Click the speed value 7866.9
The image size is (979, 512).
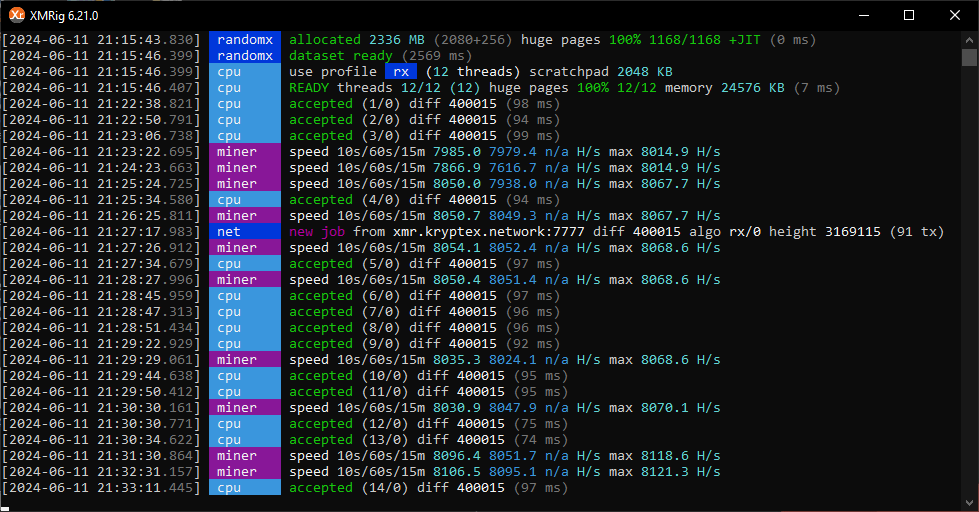(x=457, y=168)
